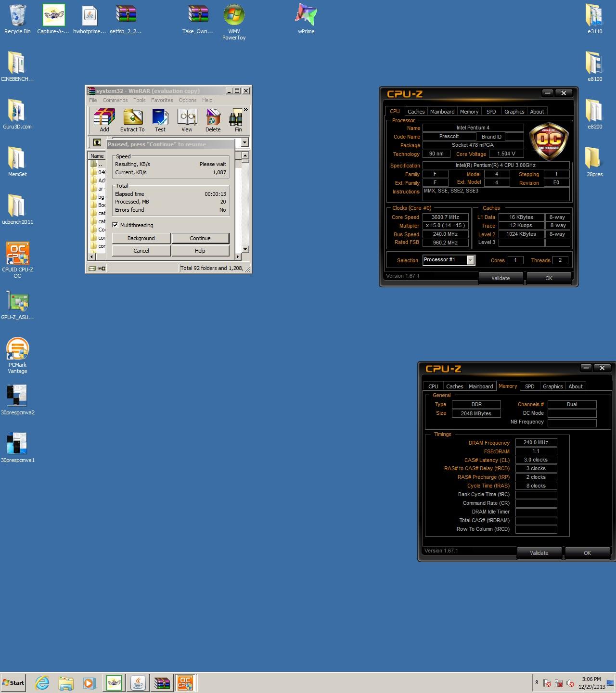The width and height of the screenshot is (616, 693).
Task: Click Continue to resume the benchmark
Action: point(200,238)
